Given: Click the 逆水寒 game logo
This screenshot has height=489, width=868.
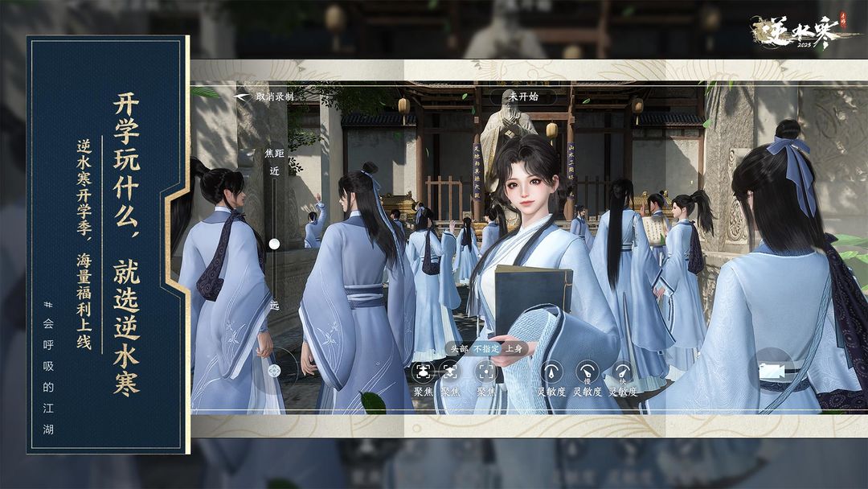Looking at the screenshot, I should [794, 31].
